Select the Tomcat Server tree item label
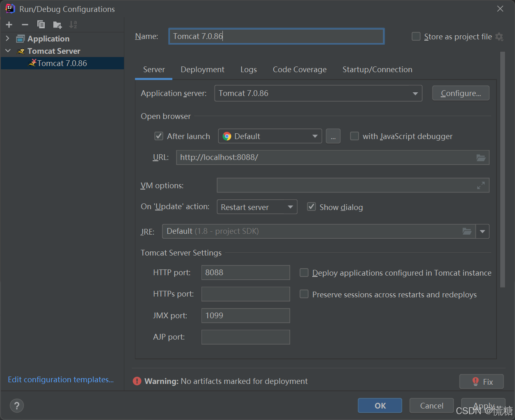 click(54, 51)
